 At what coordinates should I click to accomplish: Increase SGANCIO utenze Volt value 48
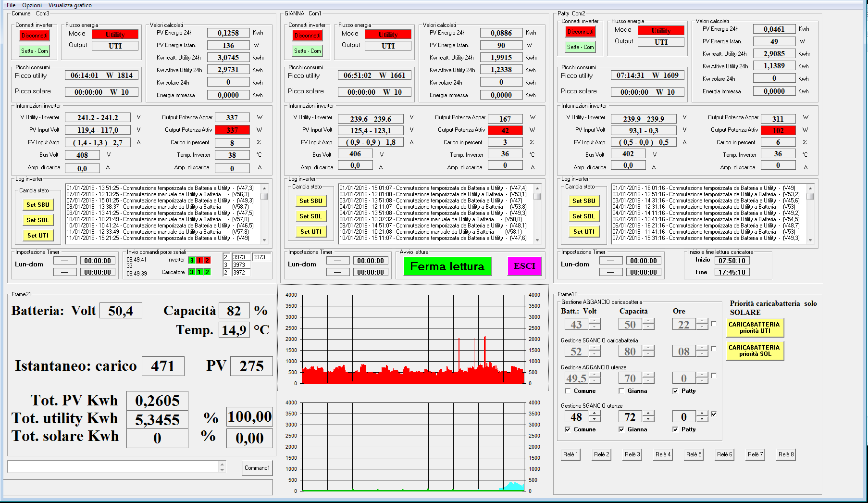click(x=595, y=414)
